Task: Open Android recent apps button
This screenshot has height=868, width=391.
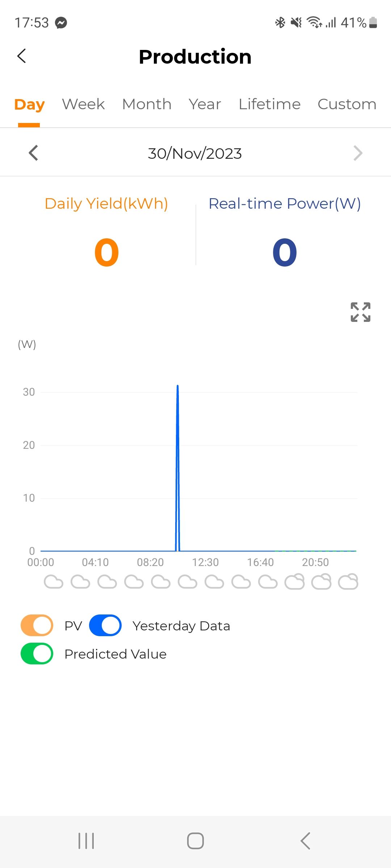Action: 86,841
